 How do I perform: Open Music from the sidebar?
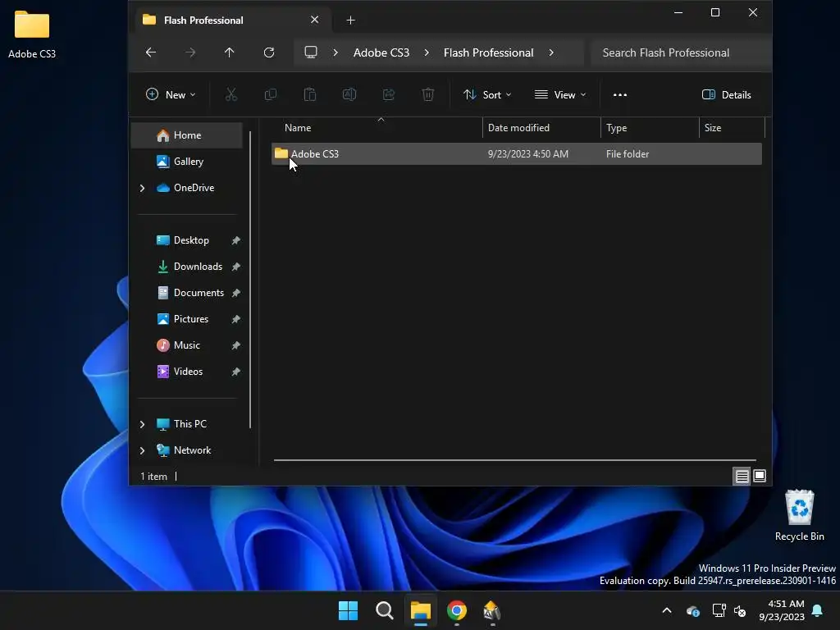tap(187, 345)
